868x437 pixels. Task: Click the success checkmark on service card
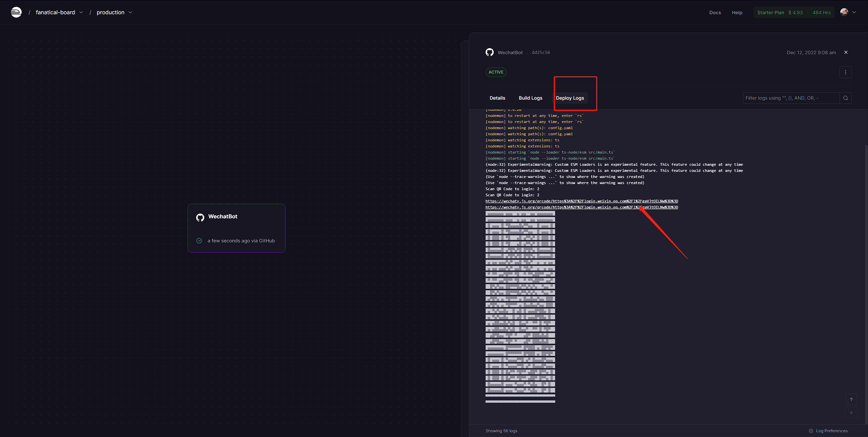point(199,241)
